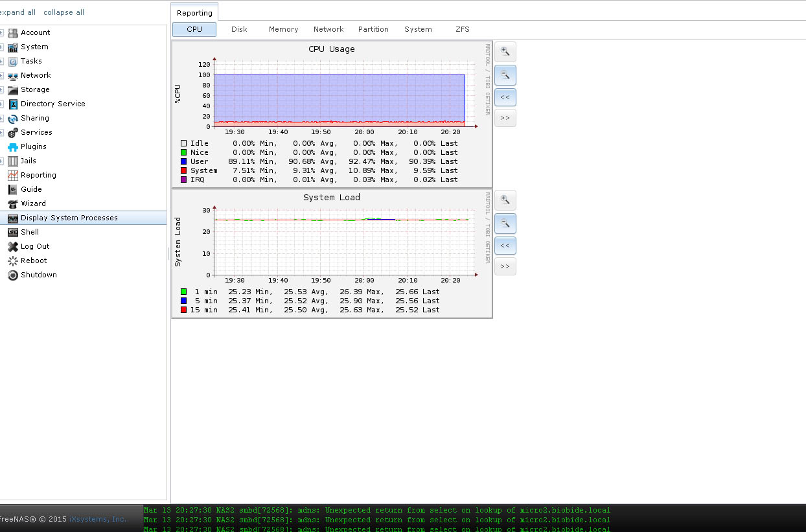Click the IRQ legend label
This screenshot has height=532, width=806.
198,179
